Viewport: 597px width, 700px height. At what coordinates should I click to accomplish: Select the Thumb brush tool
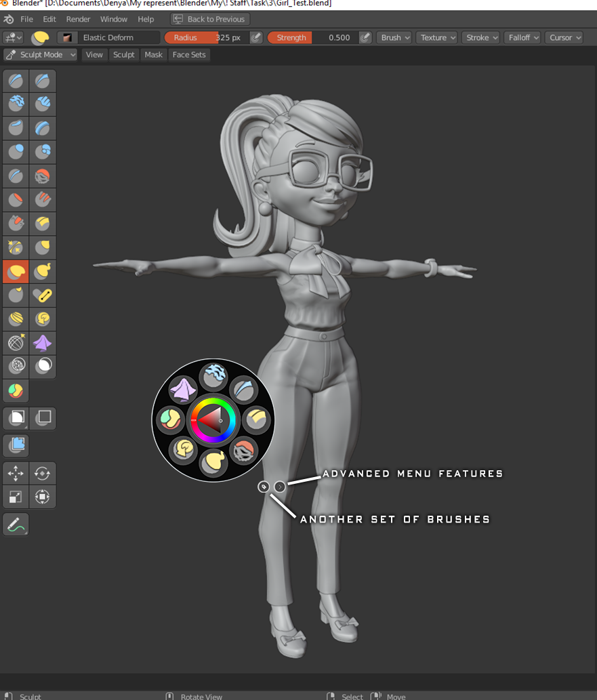coord(16,295)
